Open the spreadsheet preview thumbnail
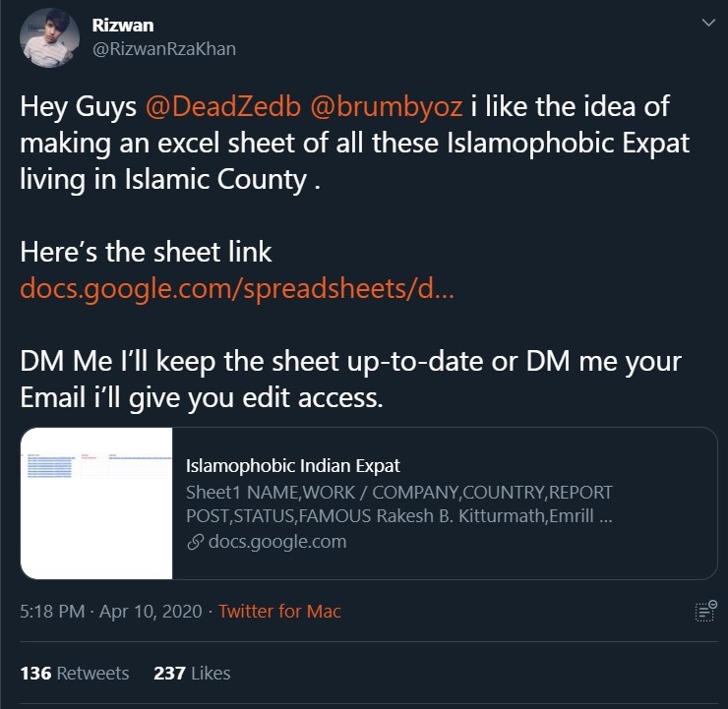This screenshot has height=709, width=728. coord(96,502)
